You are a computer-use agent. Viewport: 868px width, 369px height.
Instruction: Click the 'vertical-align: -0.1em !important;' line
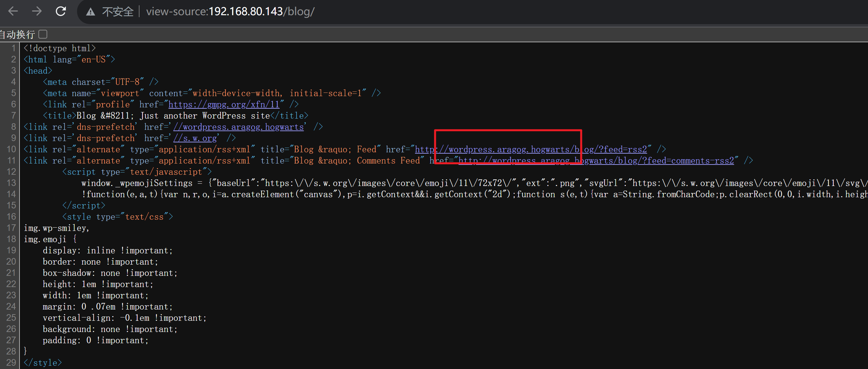click(125, 318)
